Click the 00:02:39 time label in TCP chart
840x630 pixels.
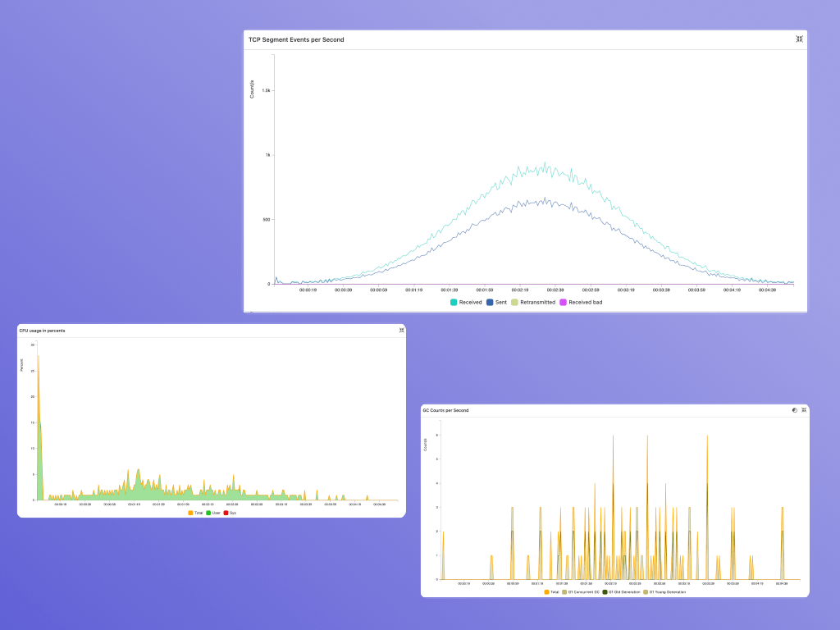click(x=555, y=290)
